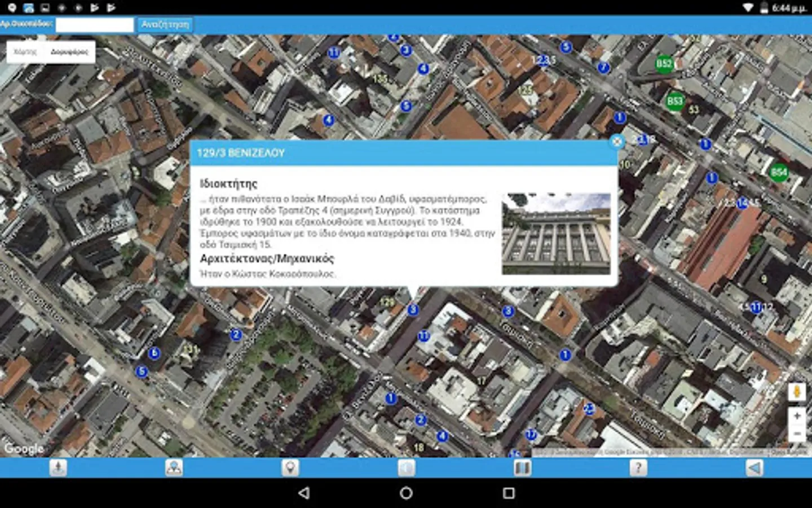Open Street View pegman control

(x=797, y=391)
